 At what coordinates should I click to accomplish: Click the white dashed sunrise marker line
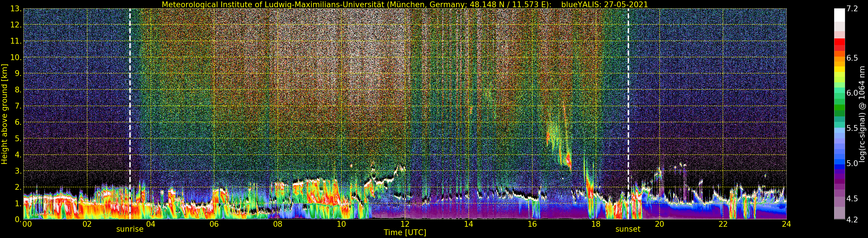pos(130,101)
